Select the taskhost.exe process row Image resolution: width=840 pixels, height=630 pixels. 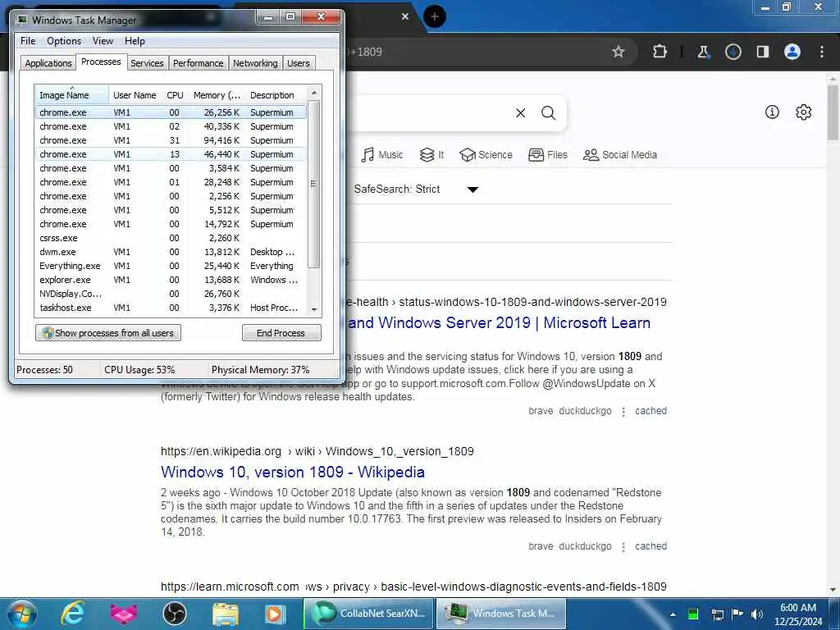(171, 308)
